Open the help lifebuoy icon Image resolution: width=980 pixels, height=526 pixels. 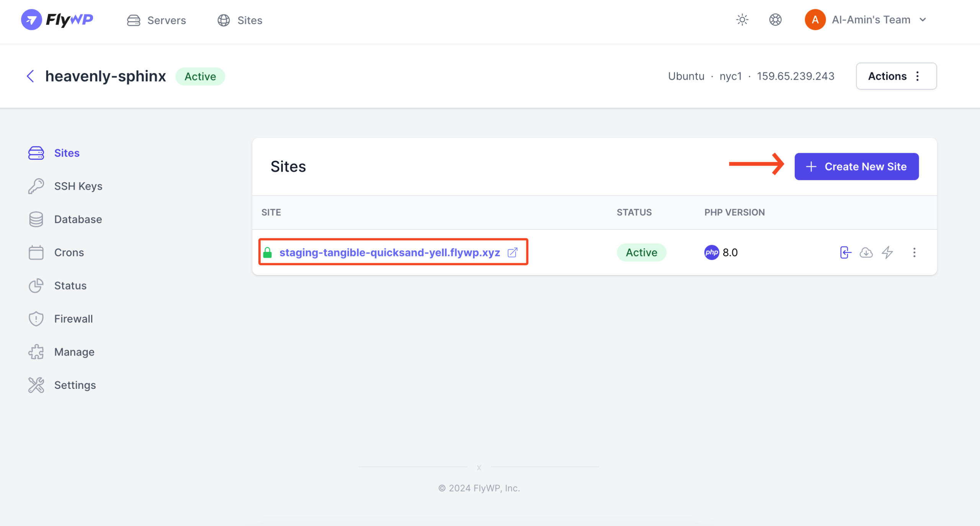coord(775,20)
